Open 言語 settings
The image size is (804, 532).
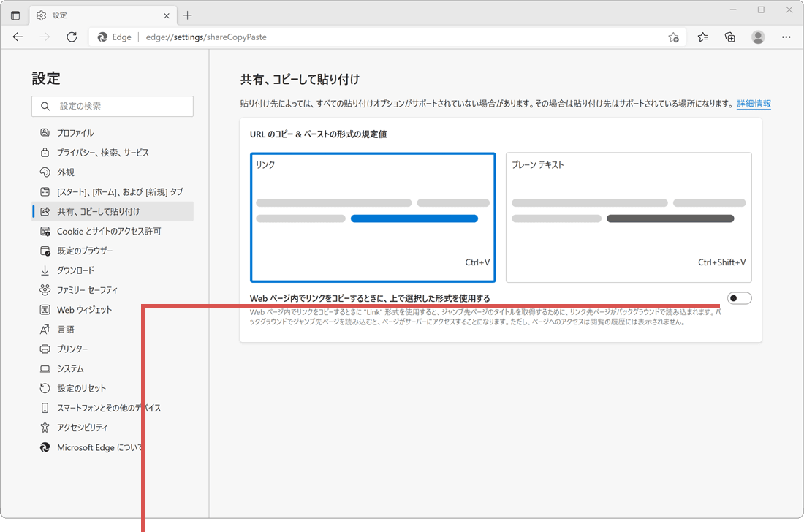coord(113,329)
